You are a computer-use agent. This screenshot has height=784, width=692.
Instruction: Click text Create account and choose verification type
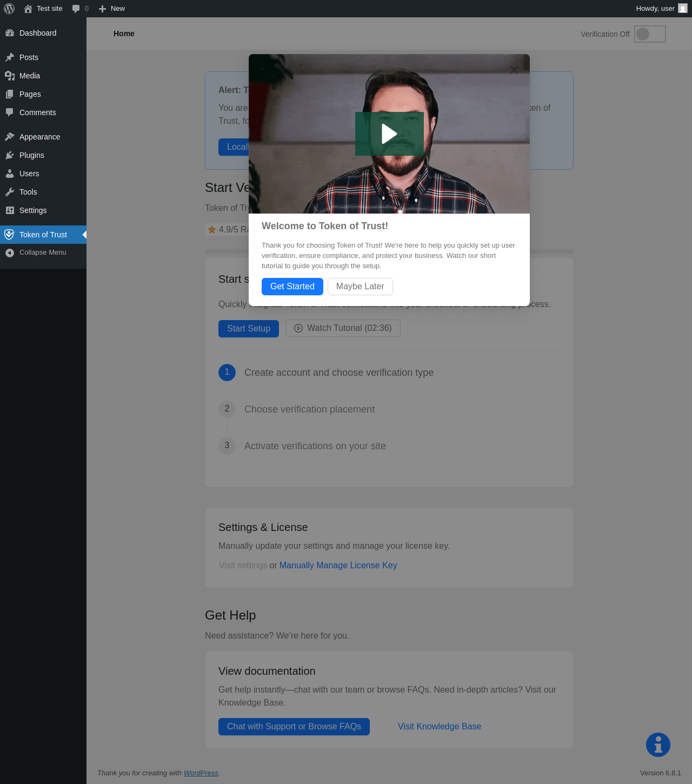(339, 373)
